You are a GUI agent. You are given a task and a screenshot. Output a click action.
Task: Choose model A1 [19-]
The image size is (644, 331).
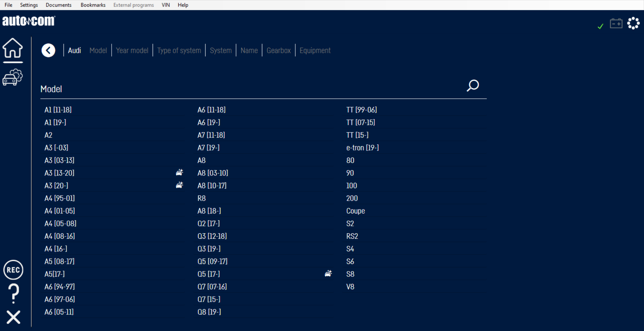pos(55,123)
